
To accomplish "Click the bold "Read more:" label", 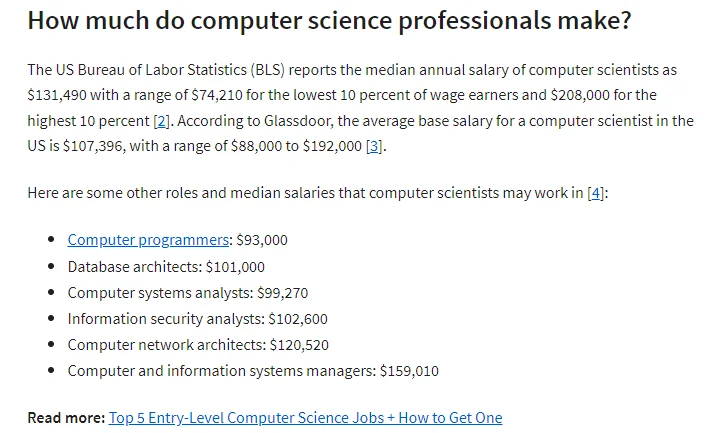I will coord(66,417).
